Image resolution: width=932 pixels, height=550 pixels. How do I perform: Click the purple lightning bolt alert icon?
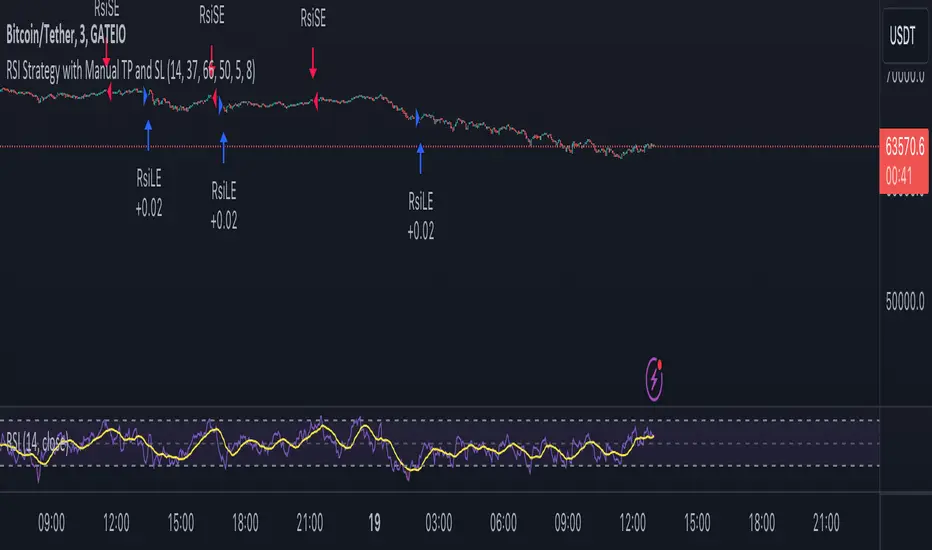654,379
